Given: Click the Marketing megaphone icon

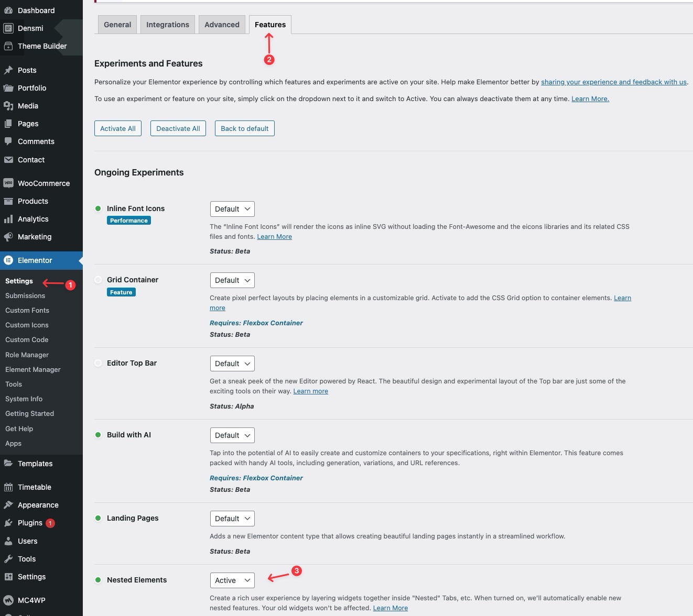Looking at the screenshot, I should click(8, 237).
